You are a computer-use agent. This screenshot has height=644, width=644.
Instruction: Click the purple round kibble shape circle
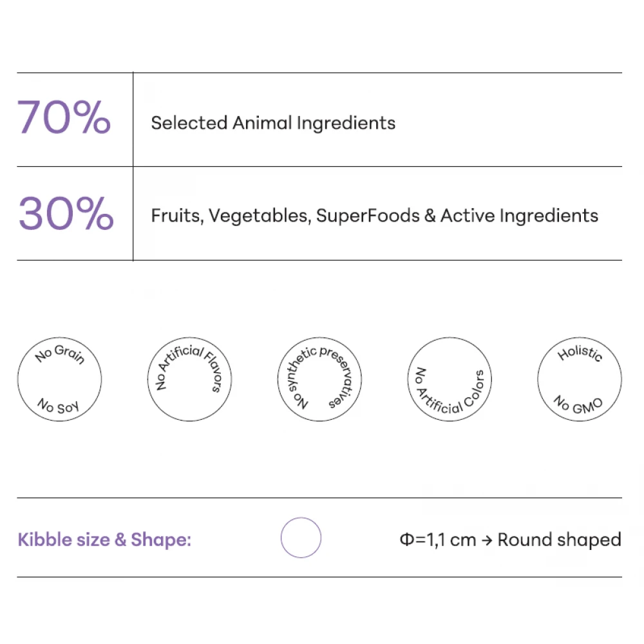pyautogui.click(x=301, y=538)
